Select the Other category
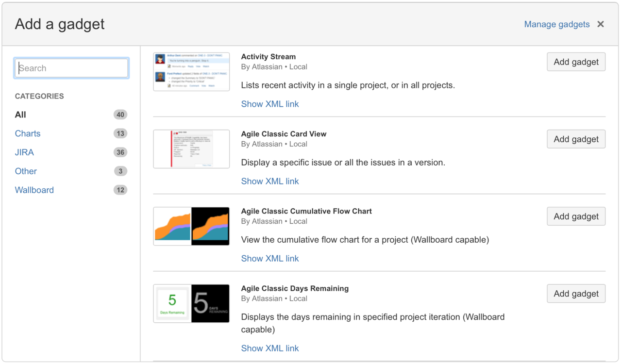This screenshot has height=364, width=621. coord(26,171)
